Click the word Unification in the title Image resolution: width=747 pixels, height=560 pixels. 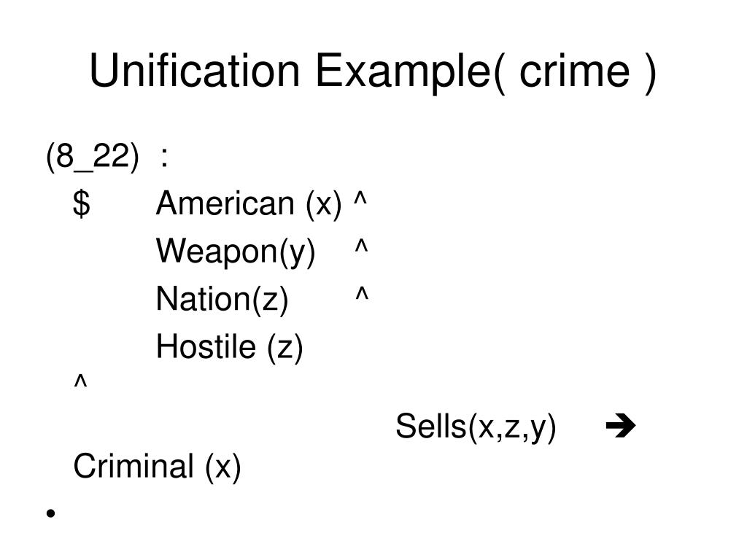point(194,71)
